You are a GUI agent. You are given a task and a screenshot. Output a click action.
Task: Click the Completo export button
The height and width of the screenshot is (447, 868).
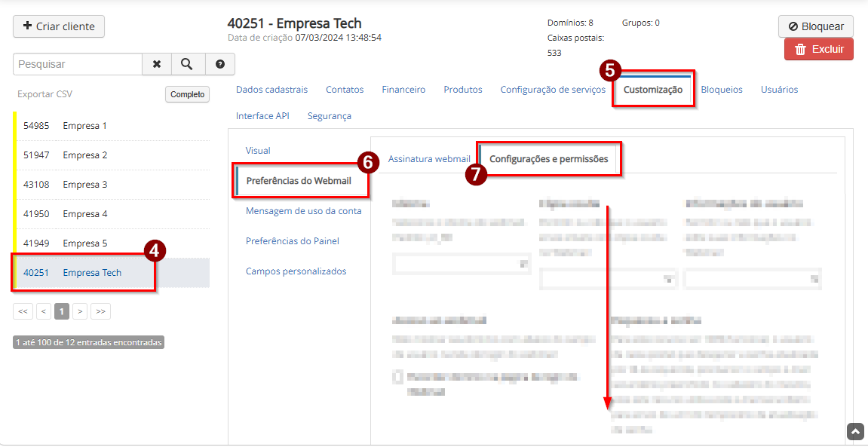pos(187,94)
